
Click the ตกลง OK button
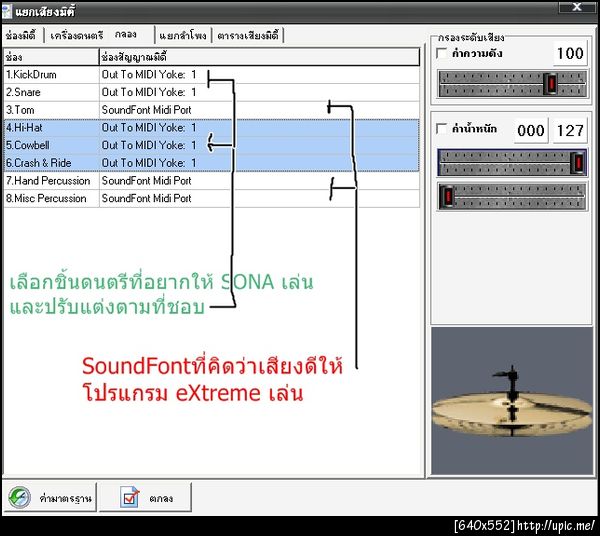(145, 497)
